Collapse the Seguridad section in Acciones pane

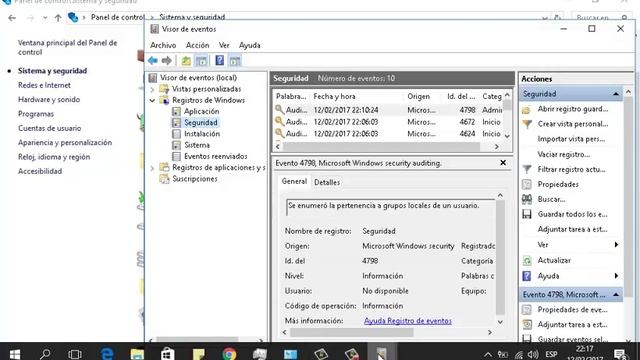tap(616, 94)
